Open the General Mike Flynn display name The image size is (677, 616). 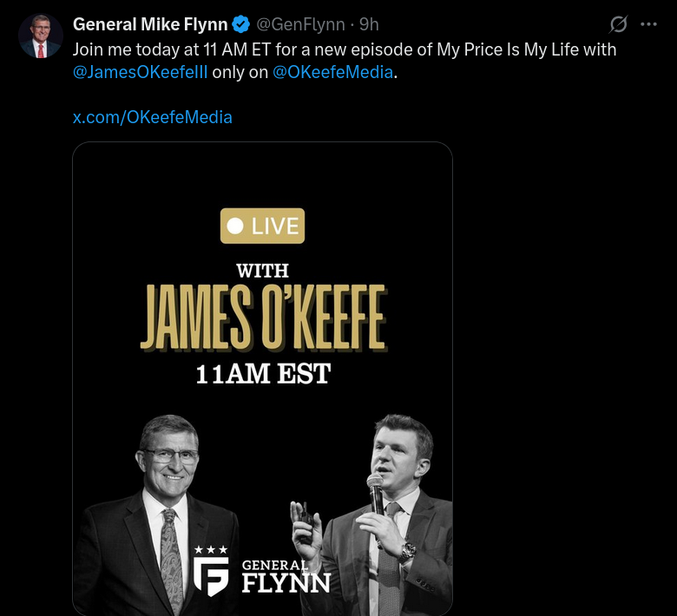150,24
